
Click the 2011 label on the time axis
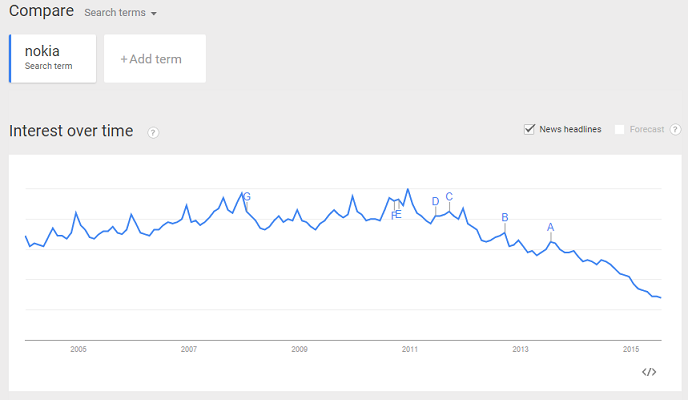coord(410,349)
